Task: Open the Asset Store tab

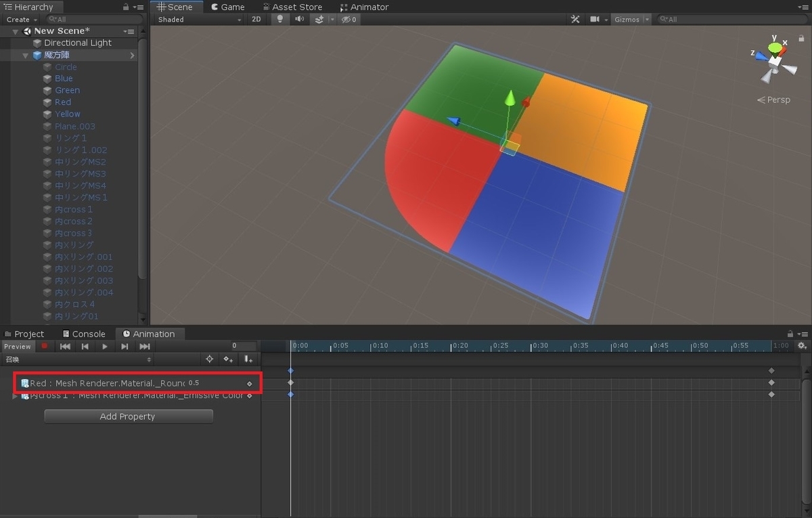Action: pos(292,7)
